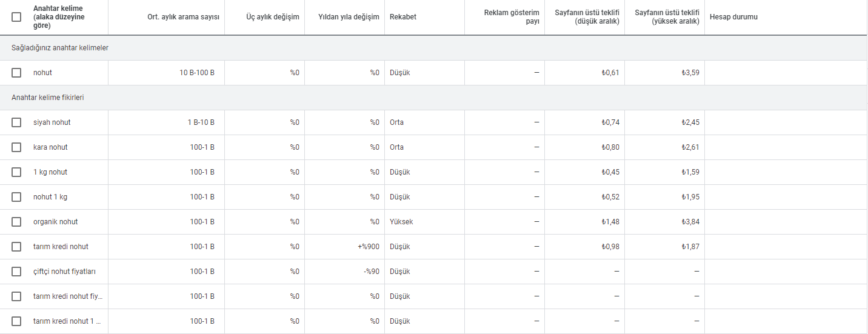The height and width of the screenshot is (334, 868).
Task: Check the siyah nohut row checkbox
Action: (x=16, y=122)
